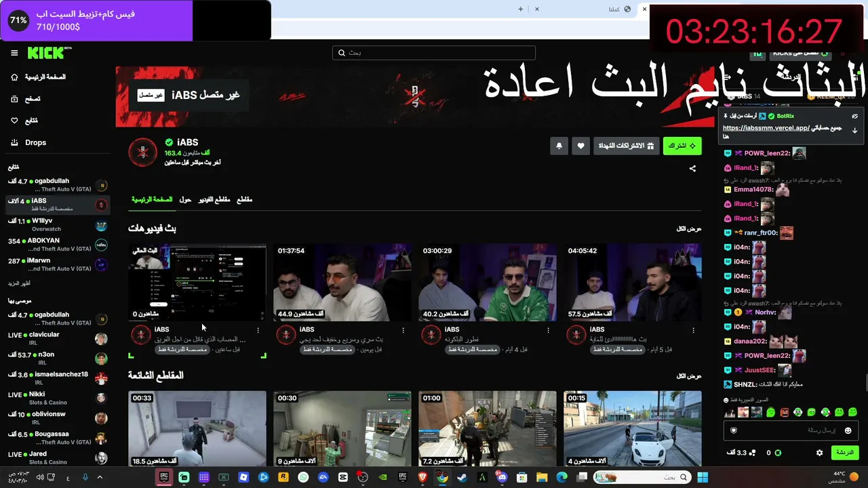Open options menu for the 57.5 views video
Viewport: 868px width, 488px height.
(693, 331)
